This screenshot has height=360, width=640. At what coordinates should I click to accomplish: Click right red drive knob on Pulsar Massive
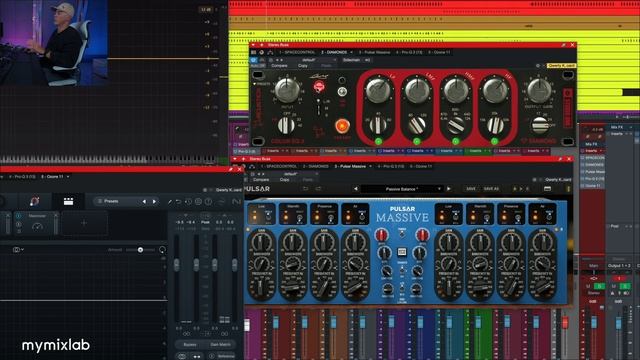coord(422,235)
